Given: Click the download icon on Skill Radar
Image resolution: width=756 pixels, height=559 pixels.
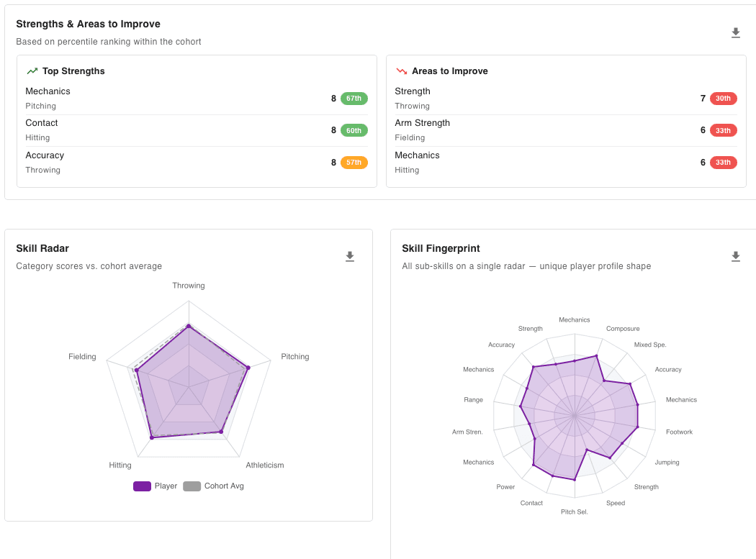Looking at the screenshot, I should click(x=350, y=256).
